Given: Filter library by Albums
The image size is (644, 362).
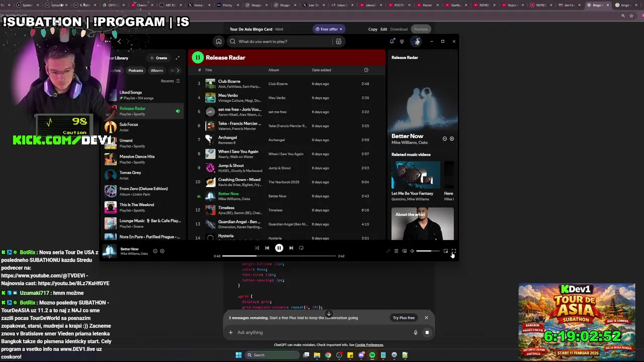Looking at the screenshot, I should pyautogui.click(x=157, y=70).
